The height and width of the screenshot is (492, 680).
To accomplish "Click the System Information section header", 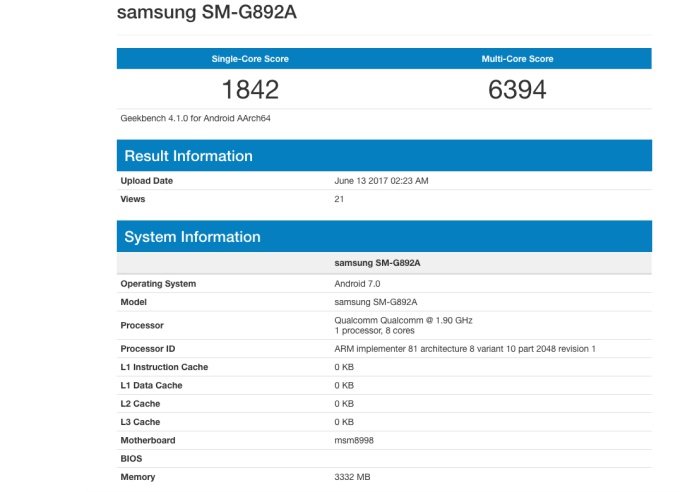I will pyautogui.click(x=384, y=236).
